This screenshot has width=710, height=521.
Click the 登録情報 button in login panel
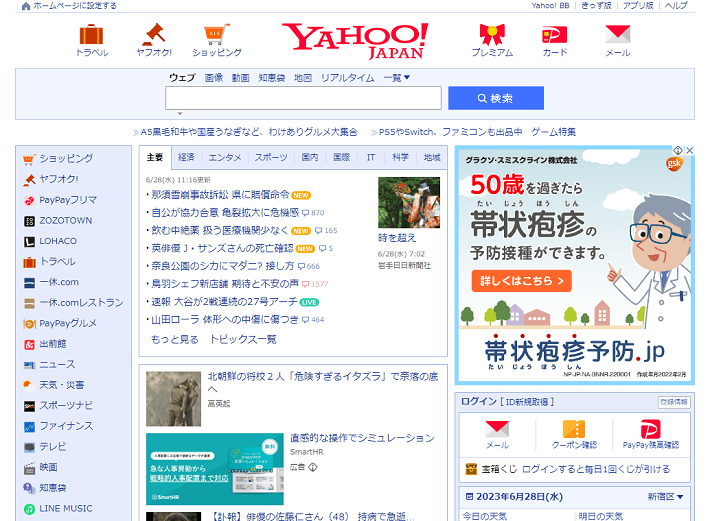(x=674, y=402)
